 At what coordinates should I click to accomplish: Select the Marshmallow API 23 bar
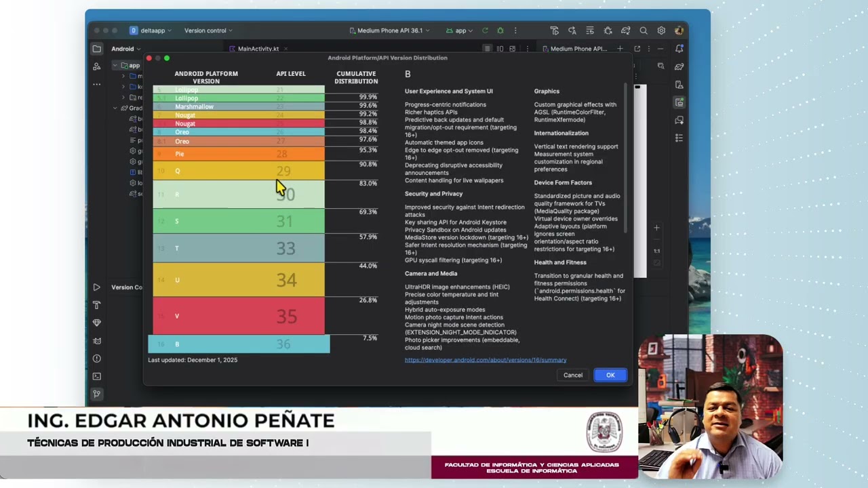239,107
